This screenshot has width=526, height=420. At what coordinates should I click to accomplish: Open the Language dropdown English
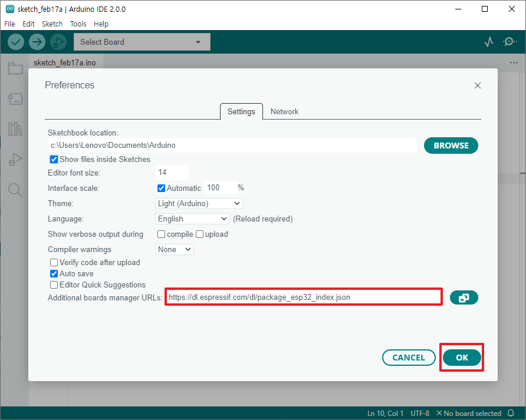pyautogui.click(x=192, y=219)
